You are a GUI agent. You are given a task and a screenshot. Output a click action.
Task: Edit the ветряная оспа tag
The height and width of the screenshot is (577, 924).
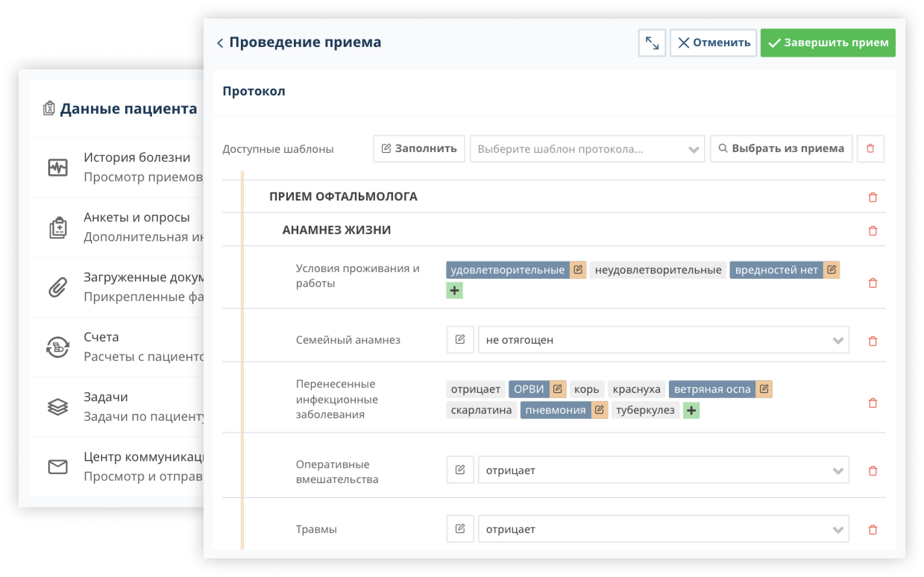[x=764, y=389]
